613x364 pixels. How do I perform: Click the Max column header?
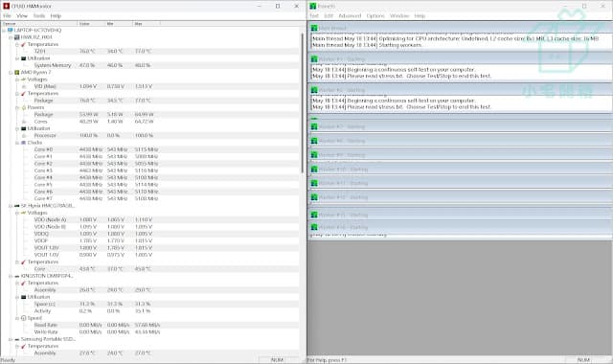tap(147, 24)
